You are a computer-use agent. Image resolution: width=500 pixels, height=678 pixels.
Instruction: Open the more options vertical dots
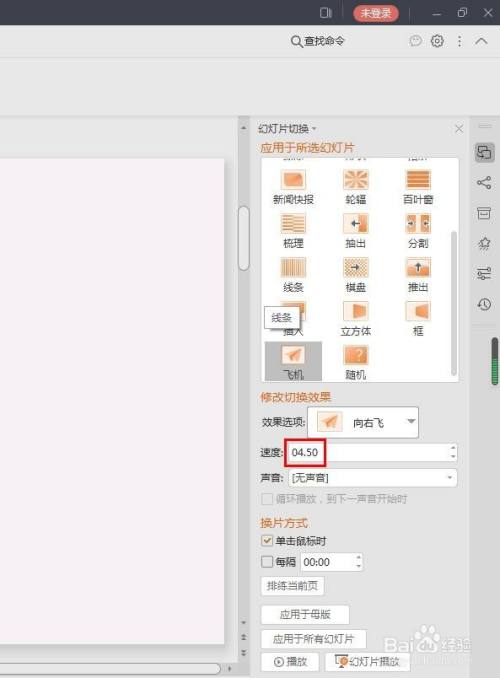459,41
